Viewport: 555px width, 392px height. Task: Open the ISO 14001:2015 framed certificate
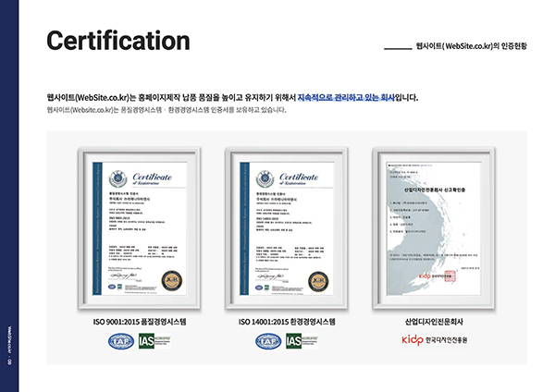point(287,228)
